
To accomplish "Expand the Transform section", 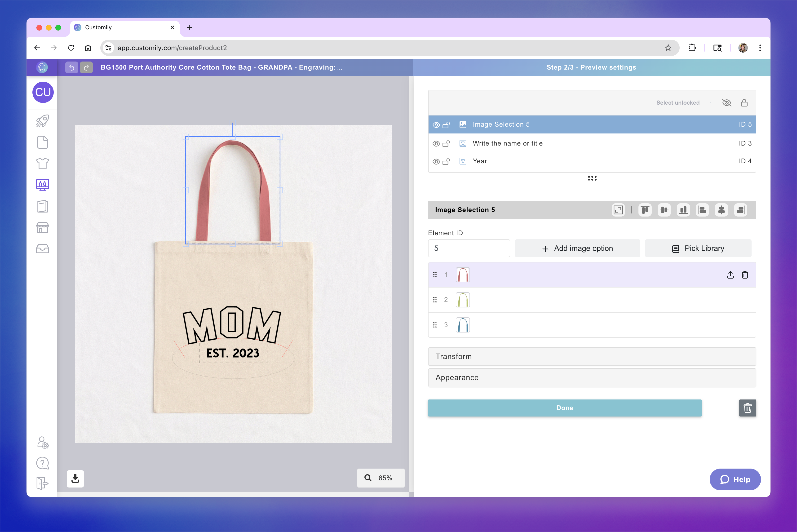I will pos(592,356).
